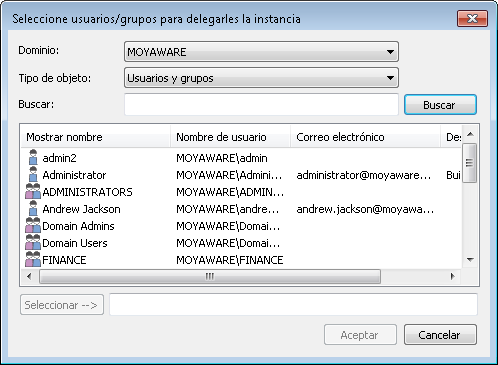Click the Buscar search button
Screen dimensions: 498x365
pyautogui.click(x=440, y=105)
